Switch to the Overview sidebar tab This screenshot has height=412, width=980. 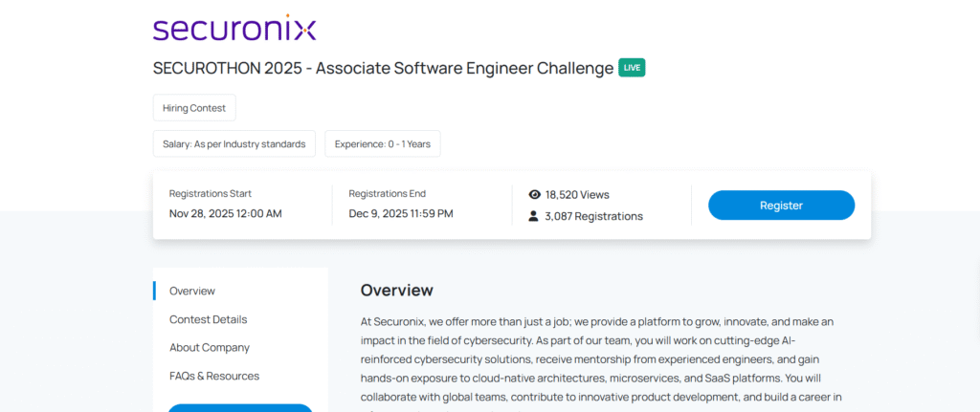192,291
